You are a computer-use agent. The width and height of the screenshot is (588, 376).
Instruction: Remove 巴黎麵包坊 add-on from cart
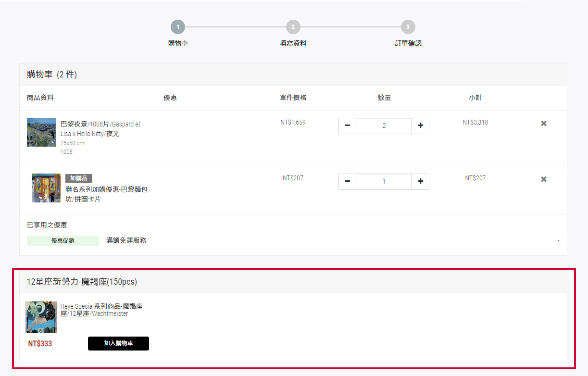pos(544,179)
